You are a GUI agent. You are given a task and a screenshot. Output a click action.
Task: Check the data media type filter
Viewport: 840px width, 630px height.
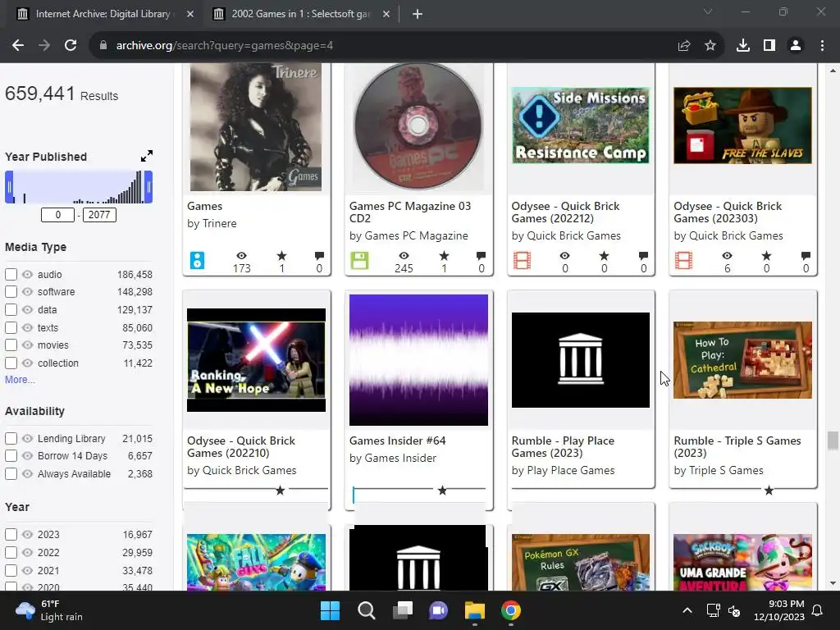(11, 309)
